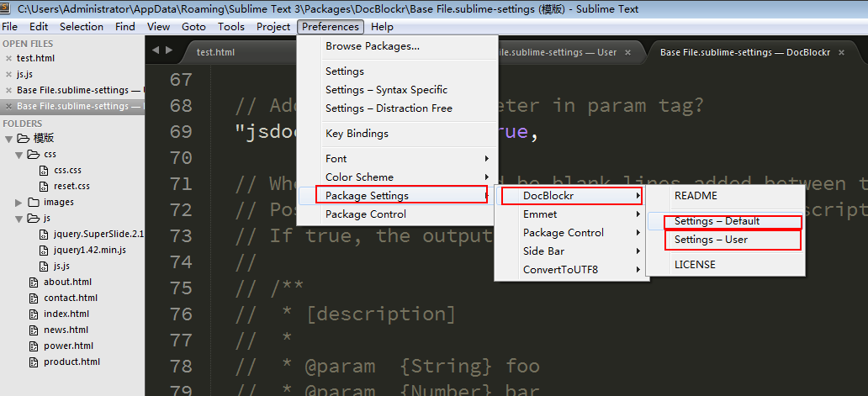Open DocBlockr Settings – User
Screen dimensions: 868x396
726,240
